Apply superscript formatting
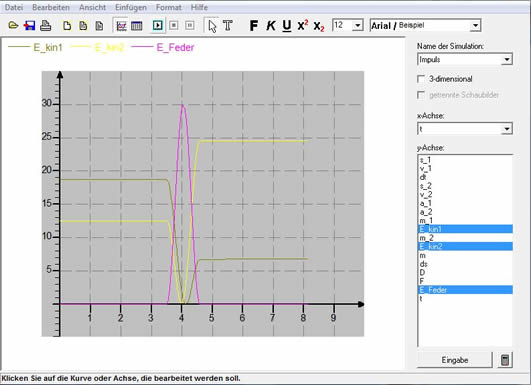The height and width of the screenshot is (385, 531). (x=303, y=25)
